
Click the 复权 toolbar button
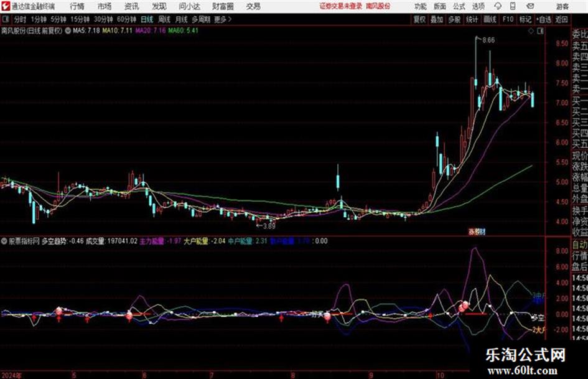point(419,19)
